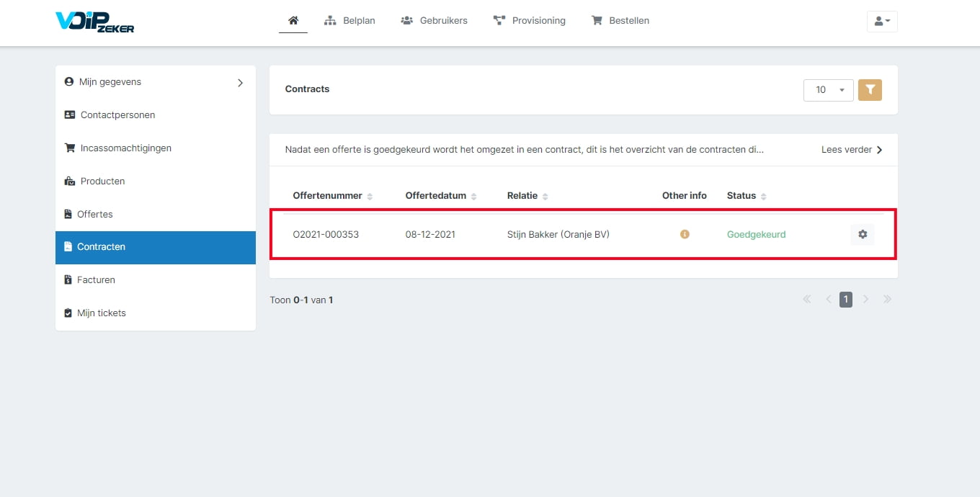Click the offer number O2021-000353

326,235
